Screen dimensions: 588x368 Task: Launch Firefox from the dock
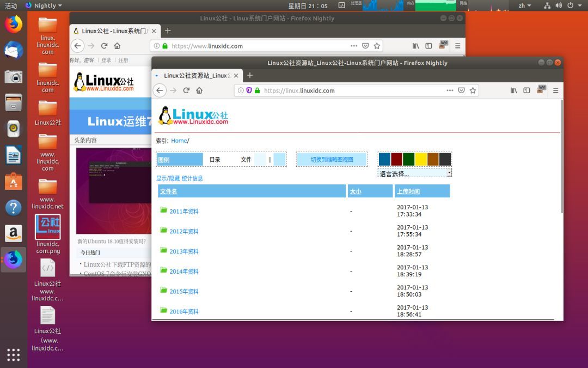coord(14,25)
